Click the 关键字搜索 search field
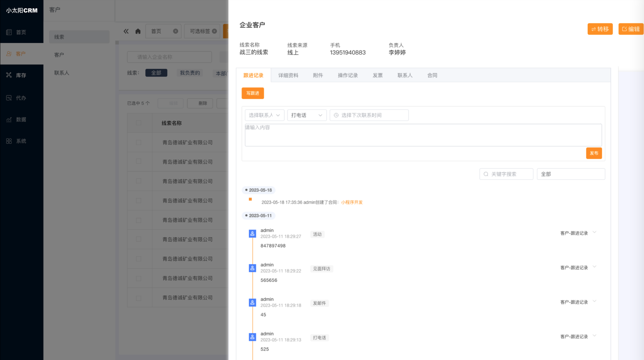 pos(506,174)
